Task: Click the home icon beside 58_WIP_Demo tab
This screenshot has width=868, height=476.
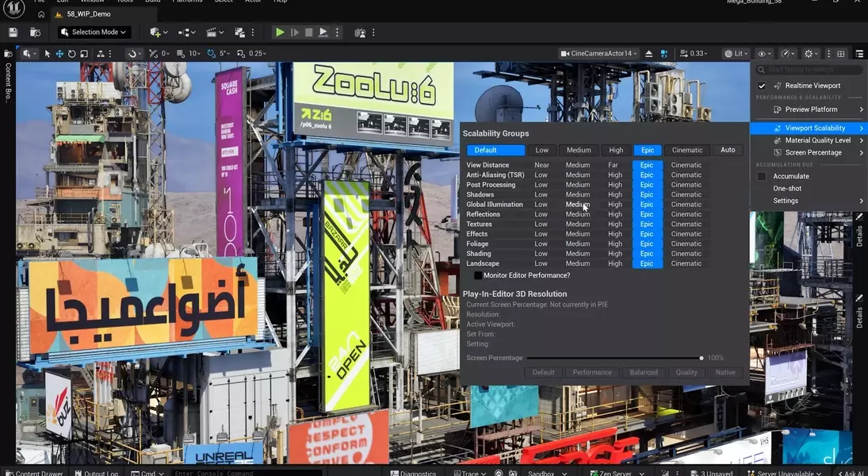Action: 41,14
